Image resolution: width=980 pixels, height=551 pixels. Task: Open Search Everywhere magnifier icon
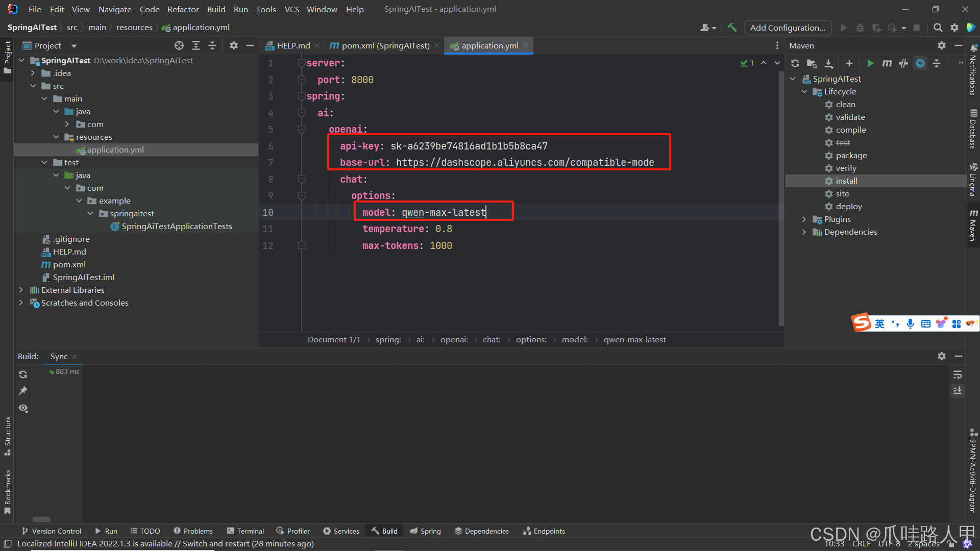point(938,28)
